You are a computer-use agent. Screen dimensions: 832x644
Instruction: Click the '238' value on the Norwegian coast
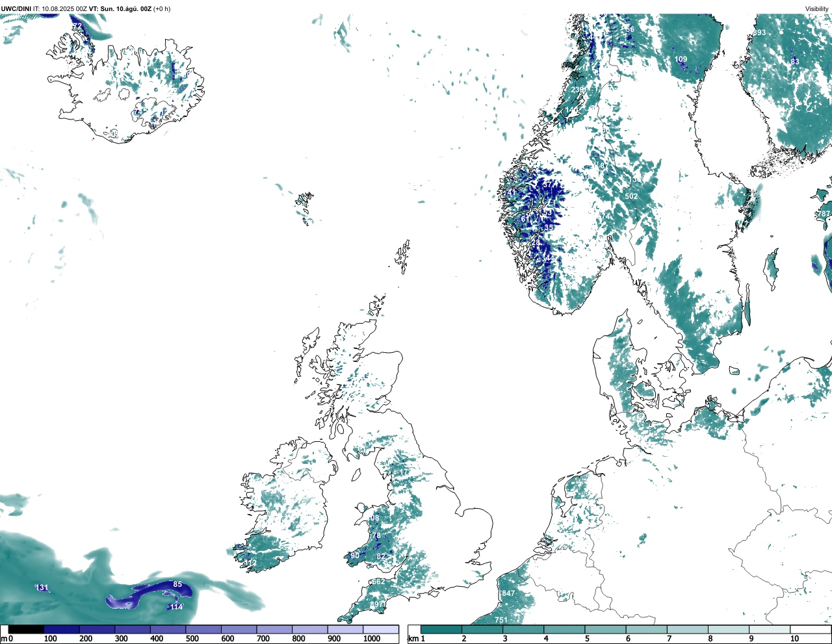pyautogui.click(x=578, y=90)
